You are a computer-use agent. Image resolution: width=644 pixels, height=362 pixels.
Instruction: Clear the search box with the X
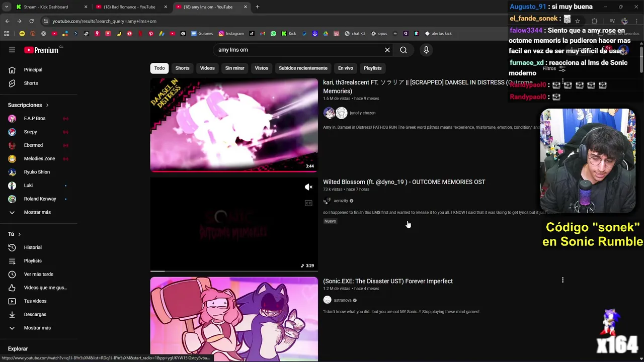pyautogui.click(x=387, y=50)
